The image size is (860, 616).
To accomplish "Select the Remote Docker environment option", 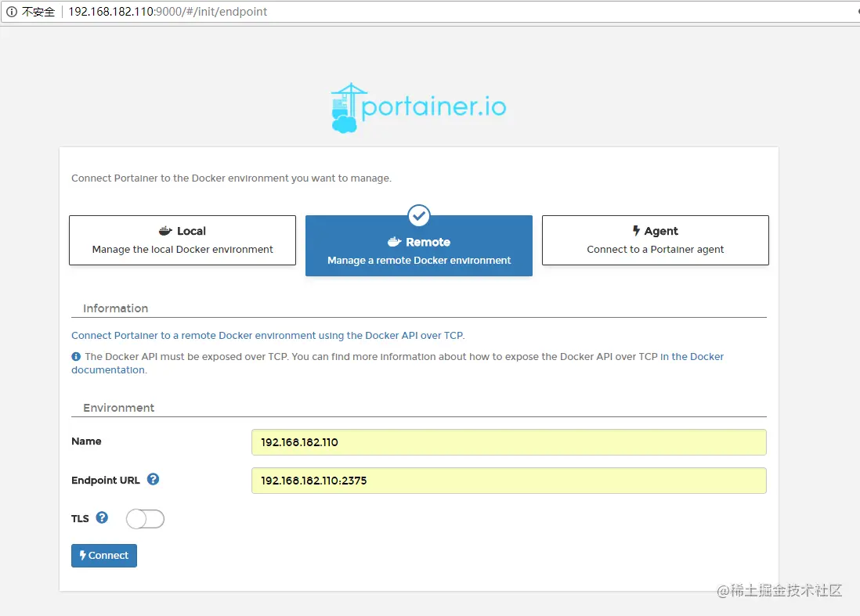I will point(419,246).
